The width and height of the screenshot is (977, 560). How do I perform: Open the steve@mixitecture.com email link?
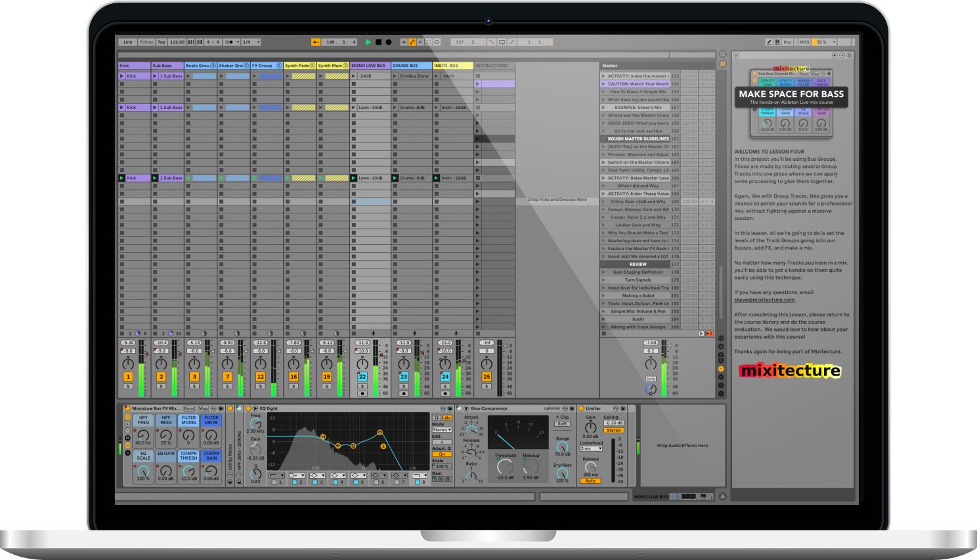[x=764, y=300]
